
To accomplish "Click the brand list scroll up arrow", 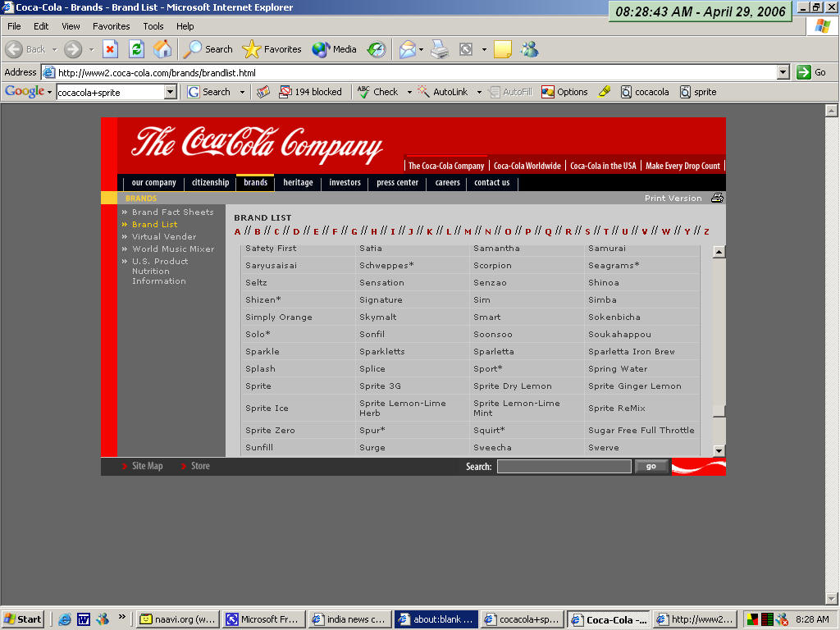I will [x=719, y=252].
